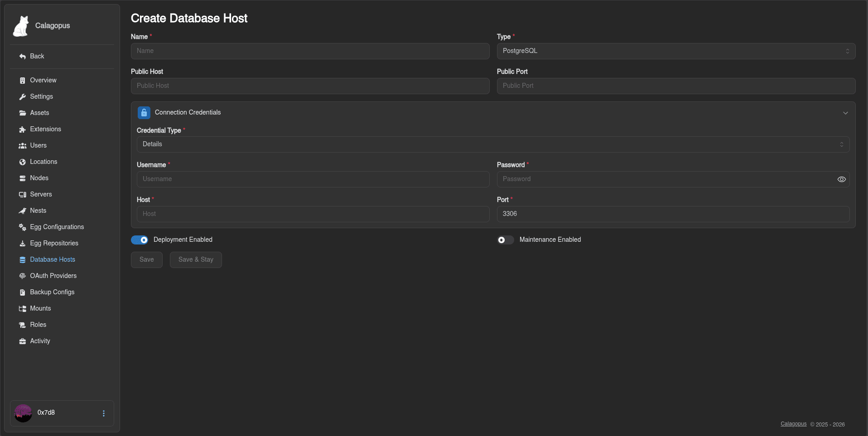Open the Credential Type dropdown
868x436 pixels.
[x=492, y=144]
